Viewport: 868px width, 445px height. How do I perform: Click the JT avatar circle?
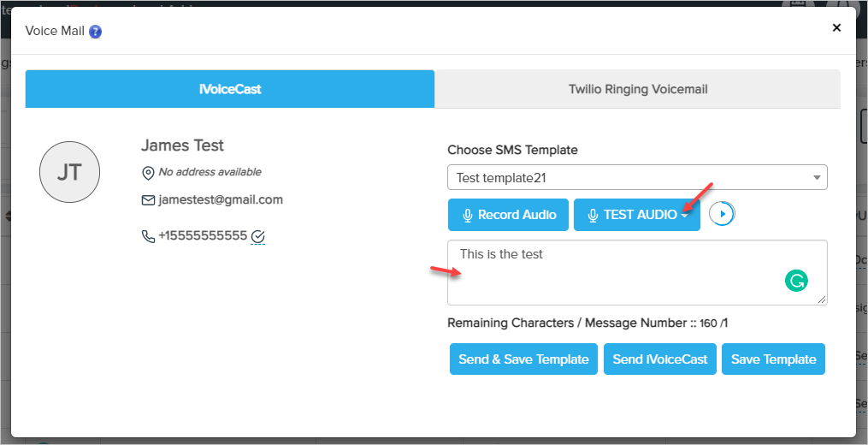(x=69, y=172)
